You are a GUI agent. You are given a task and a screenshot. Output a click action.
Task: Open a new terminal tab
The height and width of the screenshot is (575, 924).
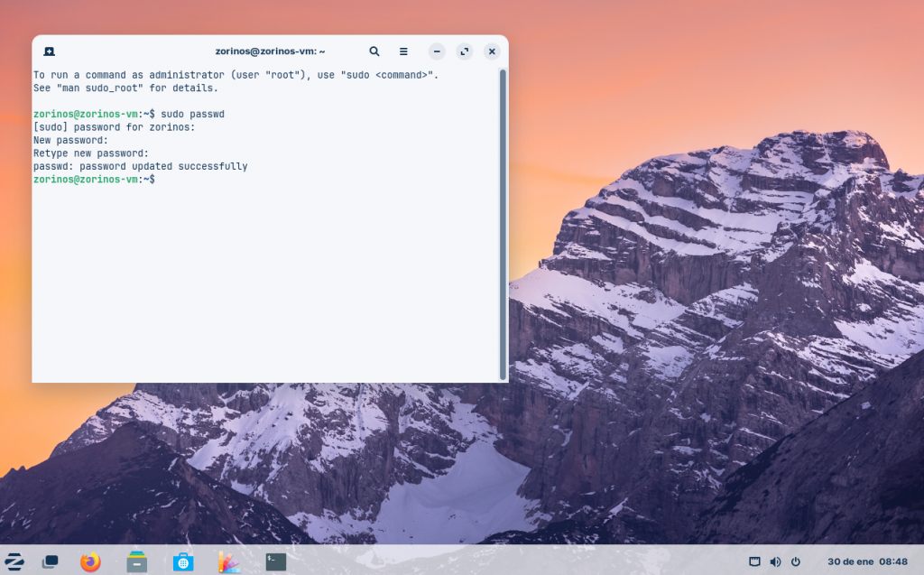49,51
